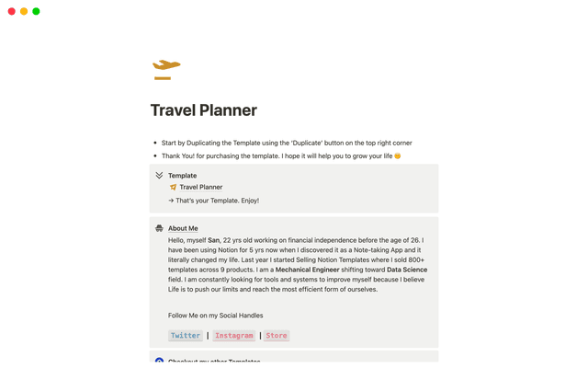588x368 pixels.
Task: Click the About Me incognito icon
Action: 159,228
